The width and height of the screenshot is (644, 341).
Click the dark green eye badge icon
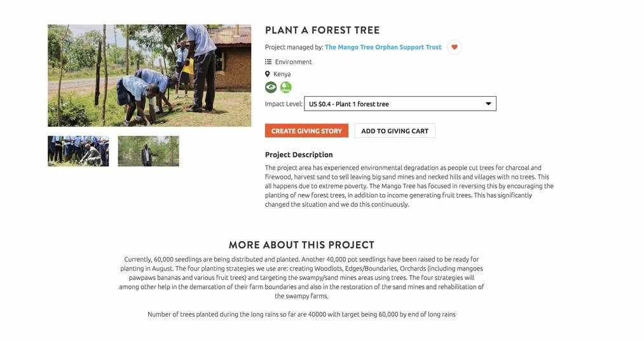271,87
